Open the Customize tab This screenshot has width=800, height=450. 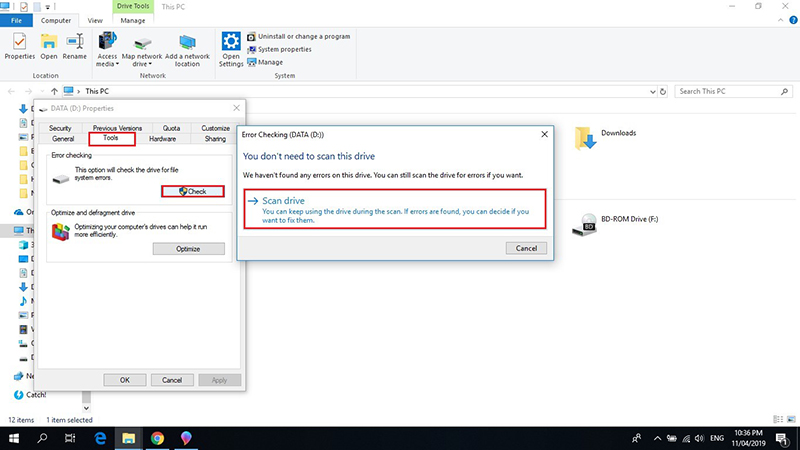coord(215,128)
